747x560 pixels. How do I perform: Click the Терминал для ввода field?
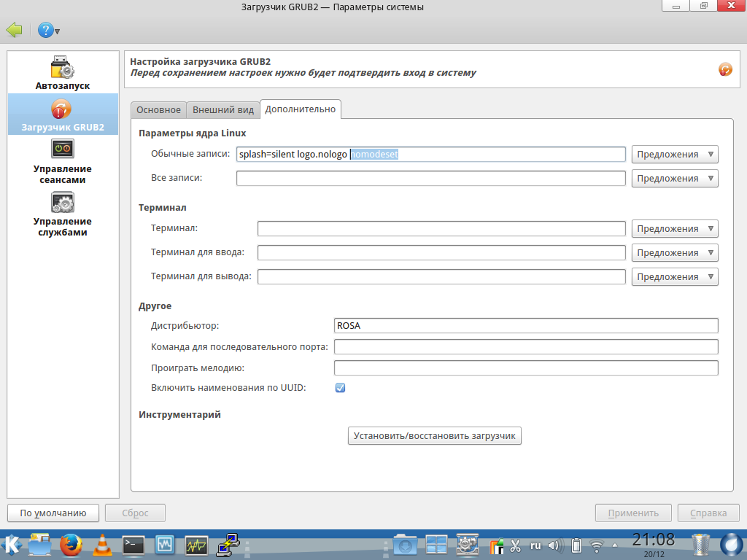441,253
